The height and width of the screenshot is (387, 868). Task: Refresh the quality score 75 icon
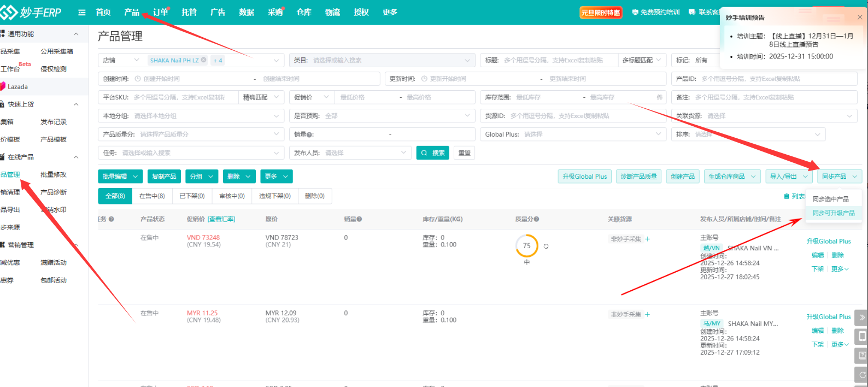point(546,247)
